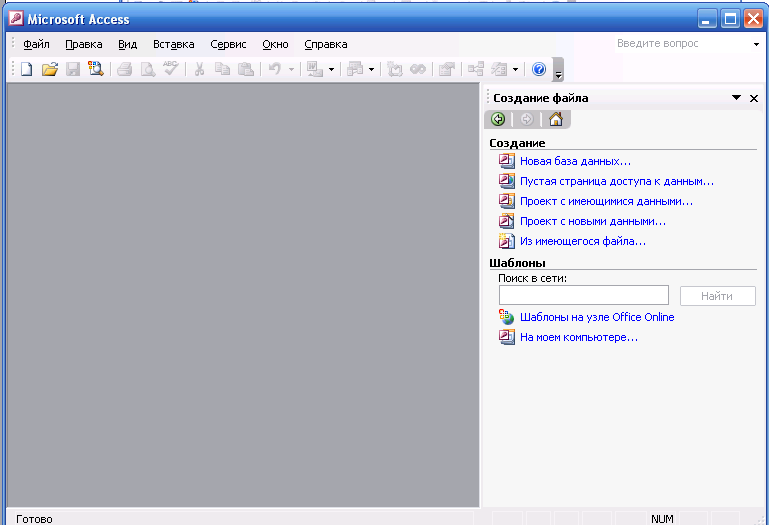Screen dimensions: 769x525
Task: Expand the New Object dropdown arrow
Action: (x=515, y=69)
